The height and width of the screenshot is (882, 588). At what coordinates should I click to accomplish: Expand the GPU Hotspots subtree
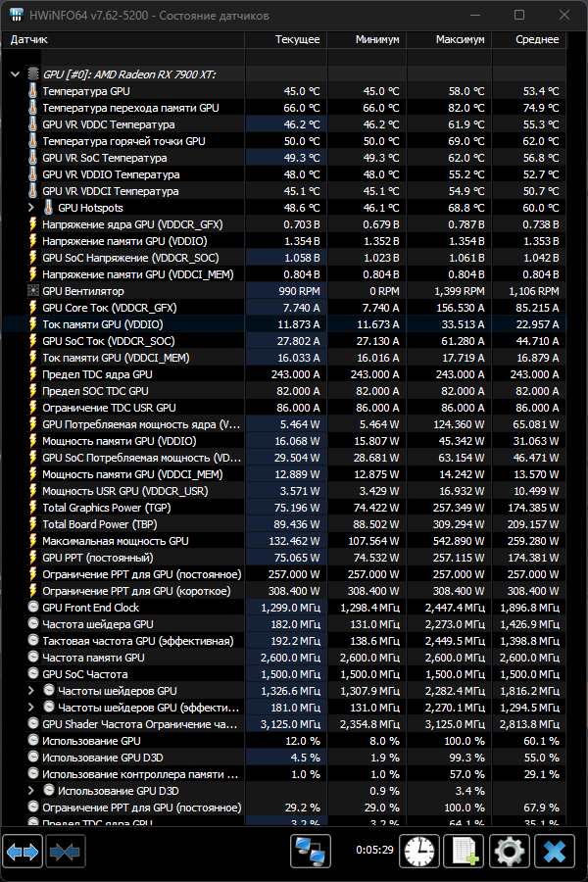coord(31,208)
